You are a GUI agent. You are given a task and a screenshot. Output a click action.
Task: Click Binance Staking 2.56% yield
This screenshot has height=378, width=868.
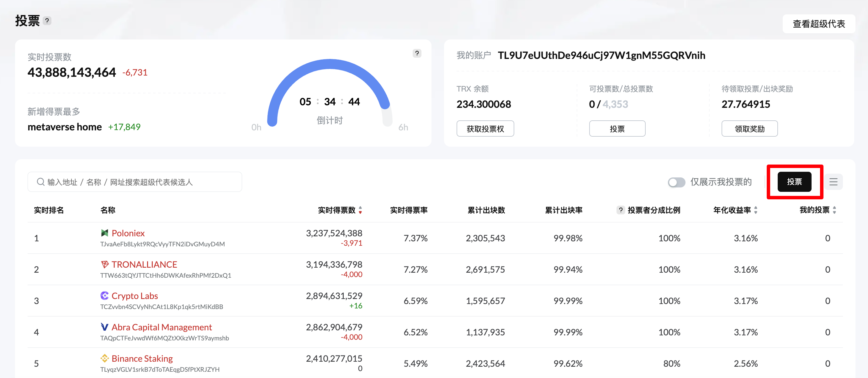[x=746, y=364]
